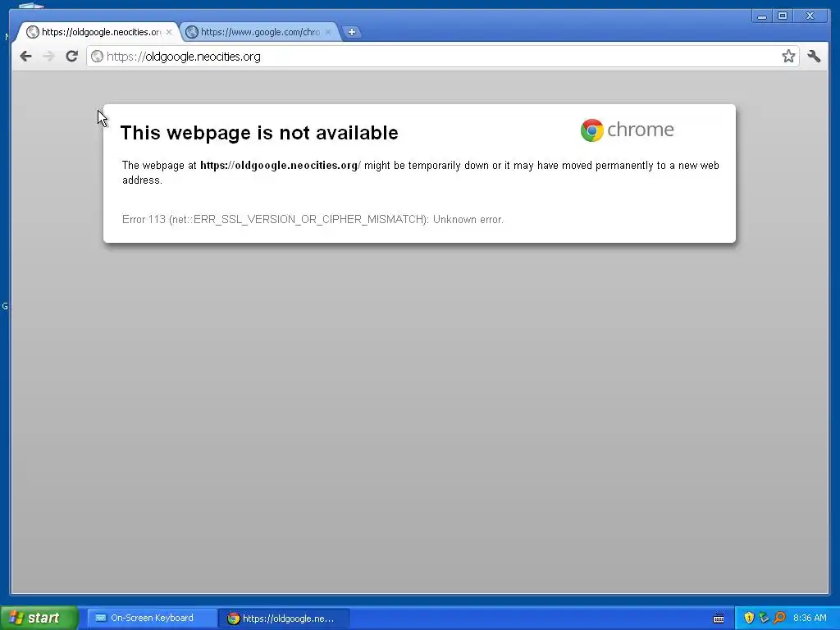Reload the page with refresh icon

(72, 57)
